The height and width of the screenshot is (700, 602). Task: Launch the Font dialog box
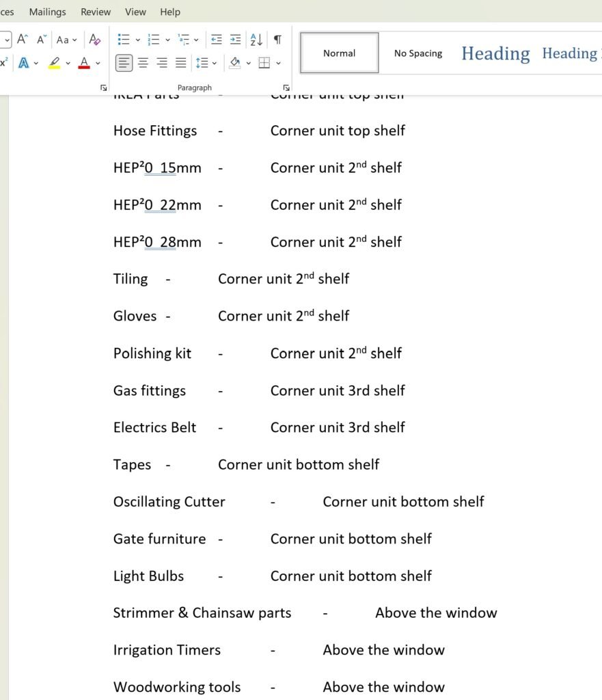[x=104, y=88]
